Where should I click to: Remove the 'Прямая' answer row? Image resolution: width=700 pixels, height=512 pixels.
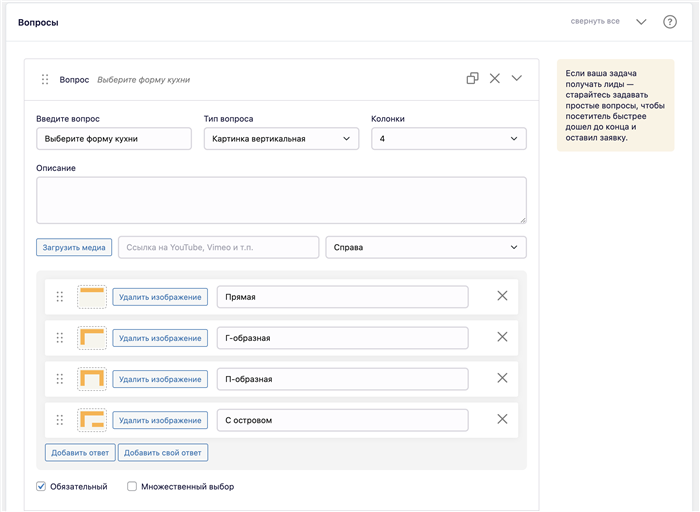pyautogui.click(x=502, y=296)
